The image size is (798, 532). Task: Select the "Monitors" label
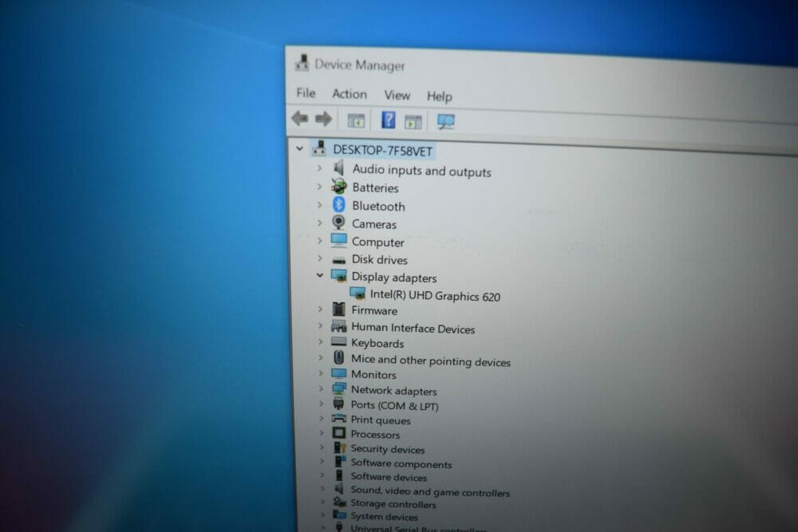pos(373,374)
